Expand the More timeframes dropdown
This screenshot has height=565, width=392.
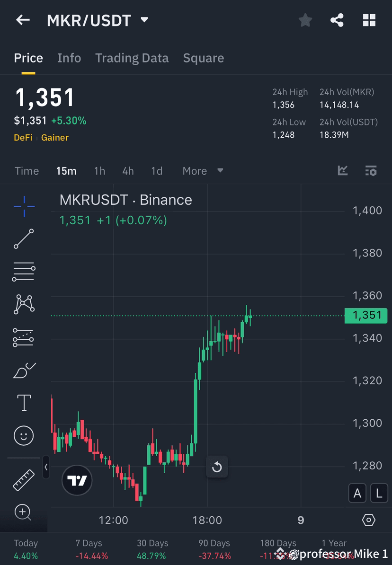(x=203, y=171)
